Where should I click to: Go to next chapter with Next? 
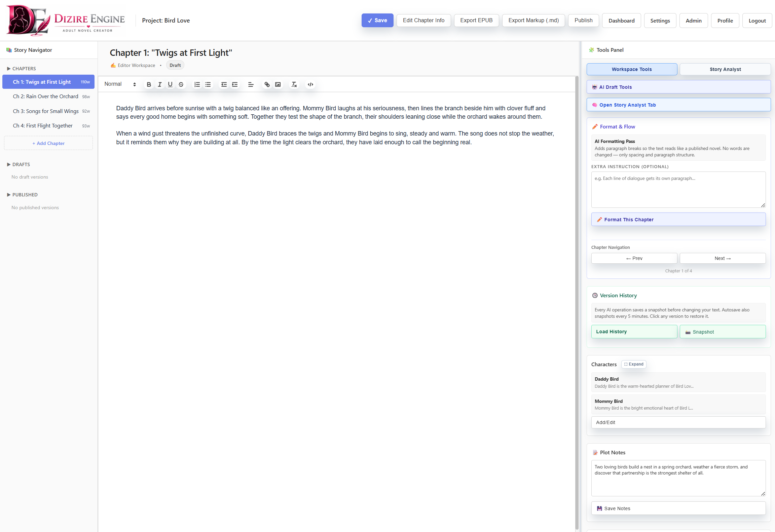tap(723, 258)
